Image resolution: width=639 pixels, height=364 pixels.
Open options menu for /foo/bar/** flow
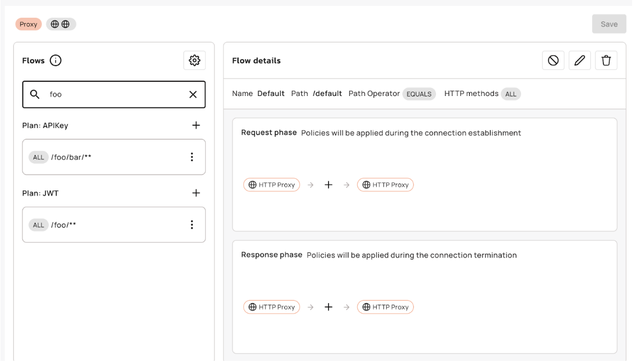click(192, 157)
